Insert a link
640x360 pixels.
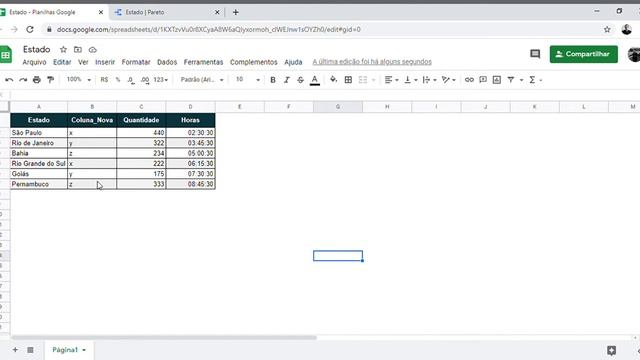[469, 80]
